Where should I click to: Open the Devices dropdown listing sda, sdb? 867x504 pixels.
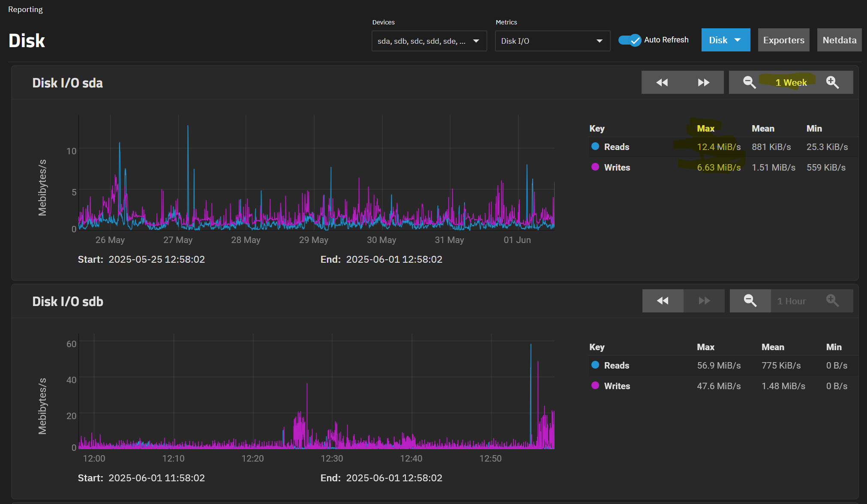[429, 41]
